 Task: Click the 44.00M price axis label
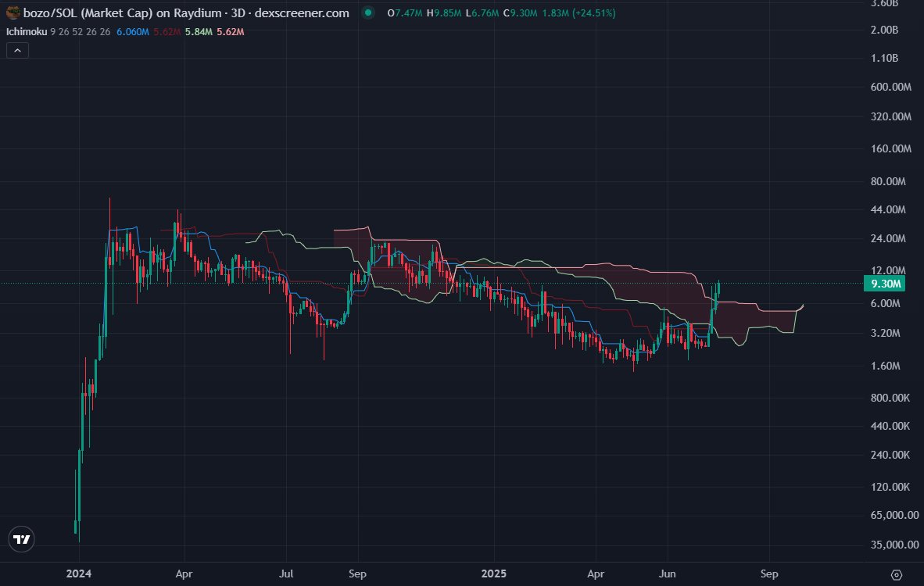coord(888,209)
